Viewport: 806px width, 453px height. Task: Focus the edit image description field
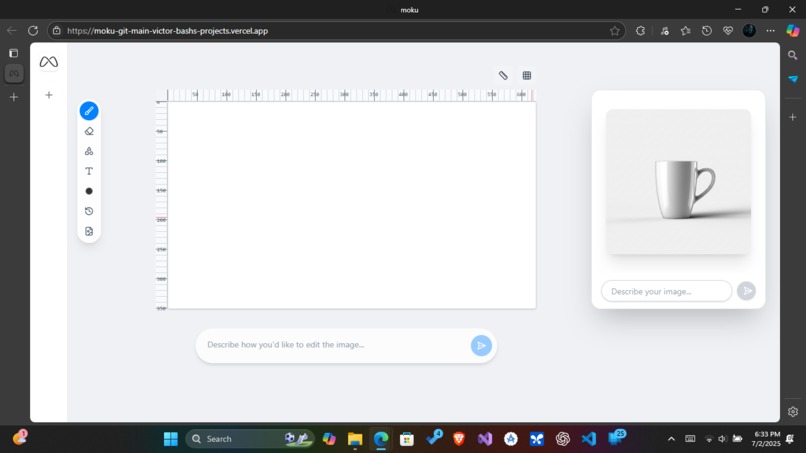335,345
